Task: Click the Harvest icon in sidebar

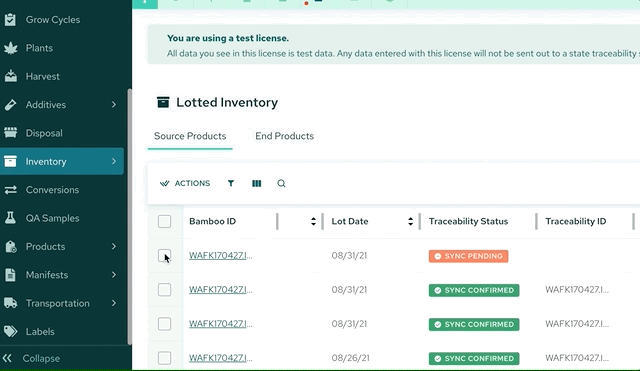Action: tap(11, 76)
